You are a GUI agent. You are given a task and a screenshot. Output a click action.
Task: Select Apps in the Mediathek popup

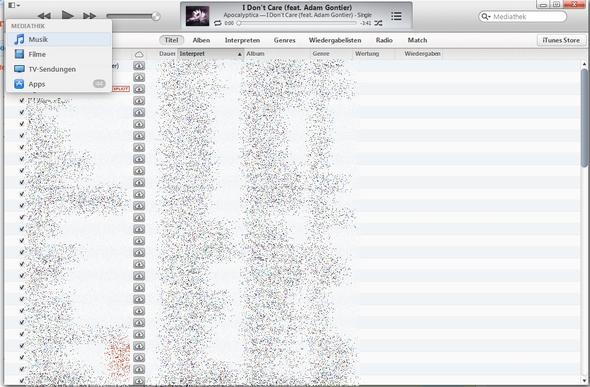click(x=59, y=84)
